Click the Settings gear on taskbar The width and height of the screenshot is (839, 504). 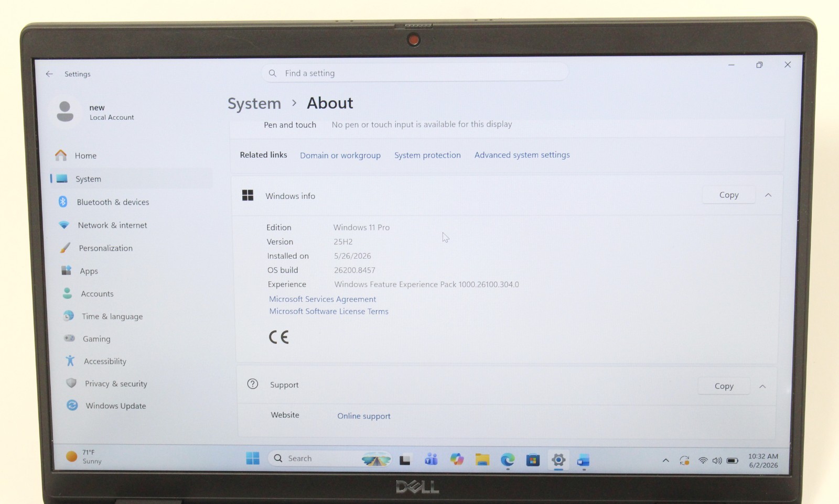point(558,460)
